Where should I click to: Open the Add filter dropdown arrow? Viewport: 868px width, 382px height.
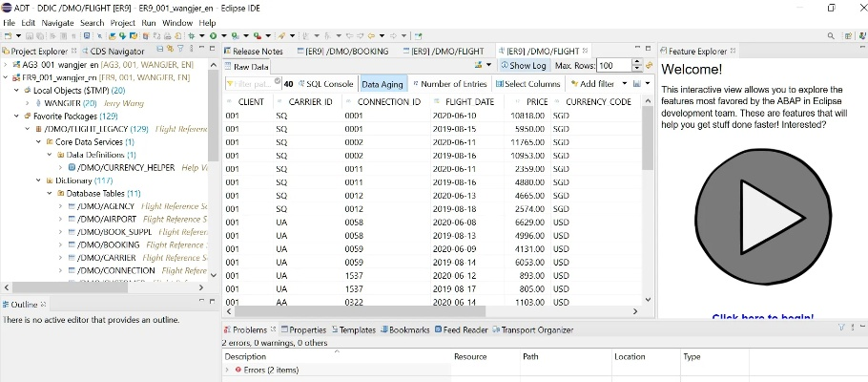(622, 84)
